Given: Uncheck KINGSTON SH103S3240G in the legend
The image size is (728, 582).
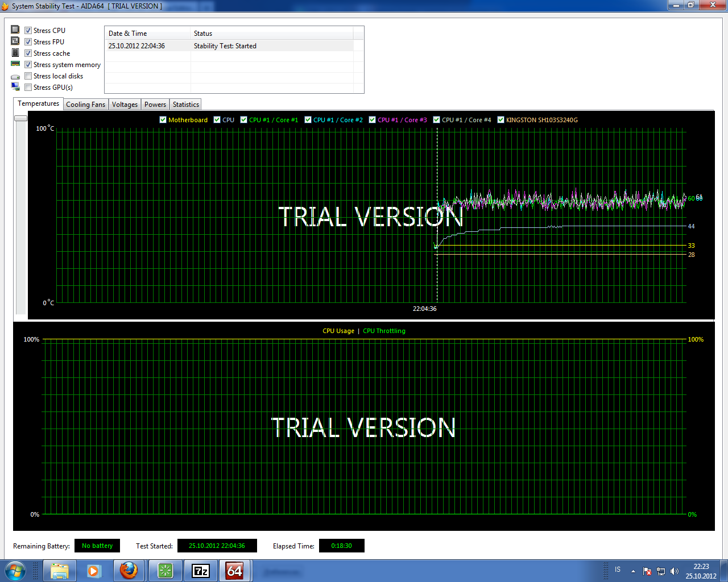Looking at the screenshot, I should [x=500, y=119].
